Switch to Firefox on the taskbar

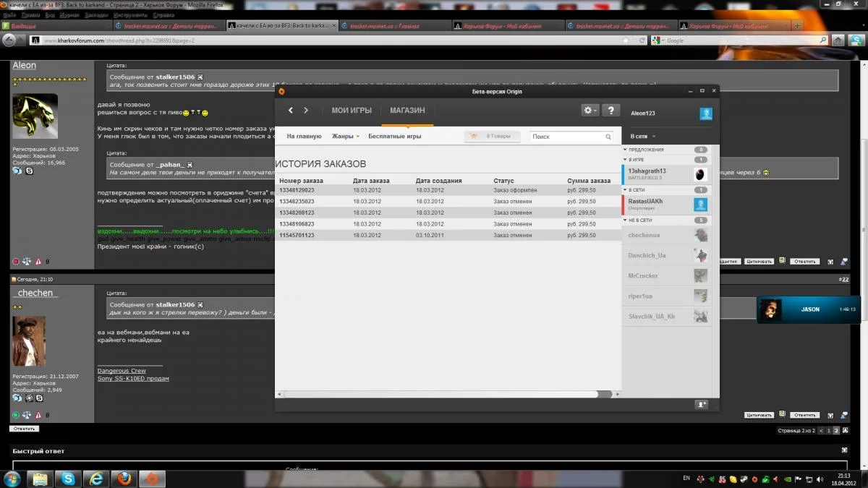(x=124, y=479)
